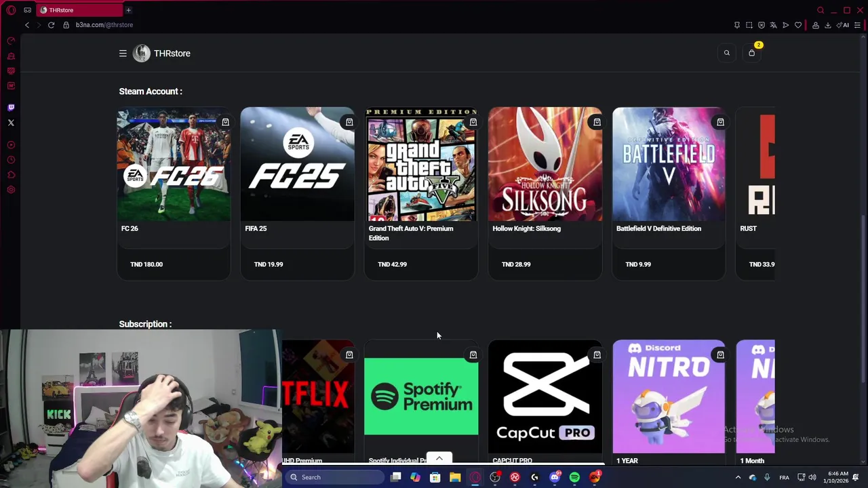868x488 pixels.
Task: Open Microsoft Store from the taskbar
Action: coord(435,477)
